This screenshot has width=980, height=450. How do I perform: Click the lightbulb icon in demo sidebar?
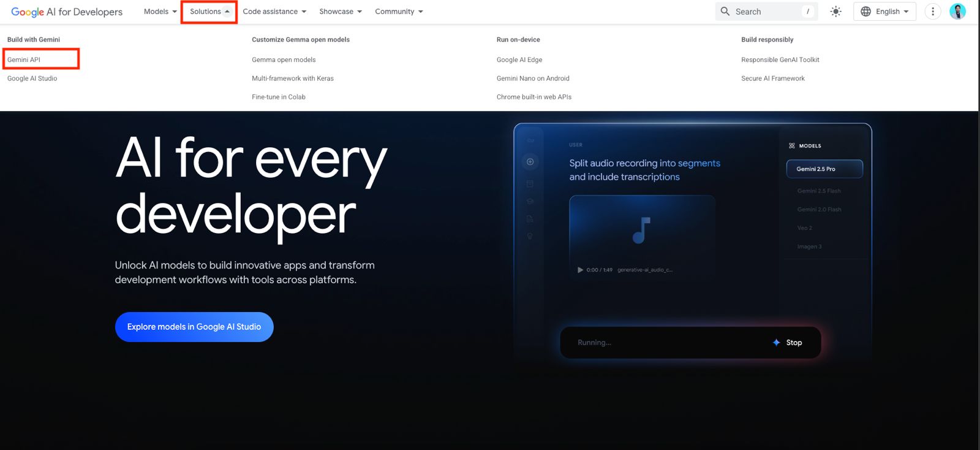pyautogui.click(x=530, y=236)
